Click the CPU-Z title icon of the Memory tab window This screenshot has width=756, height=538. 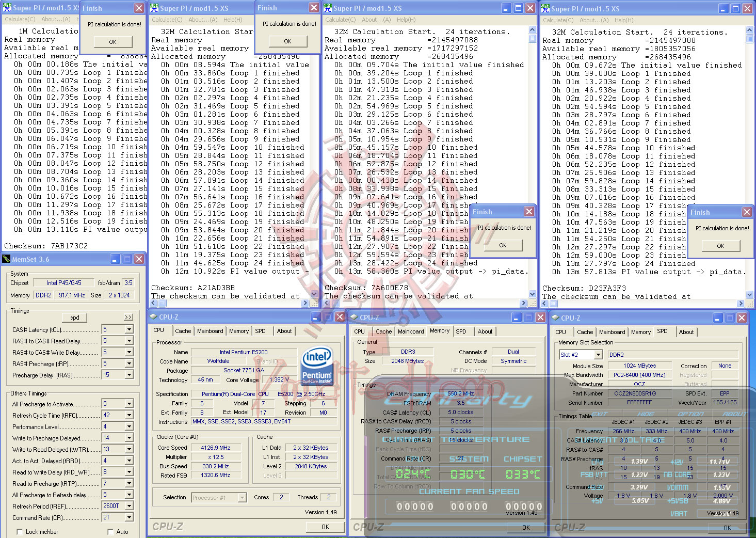tap(354, 317)
